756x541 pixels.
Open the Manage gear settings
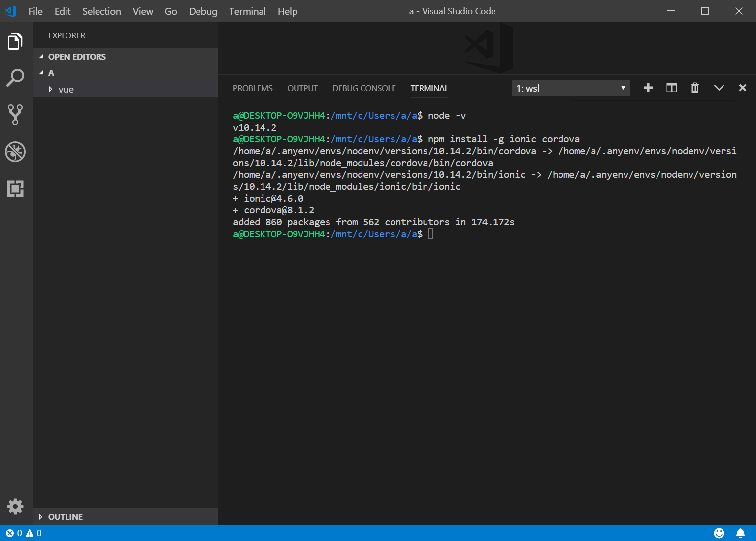15,506
